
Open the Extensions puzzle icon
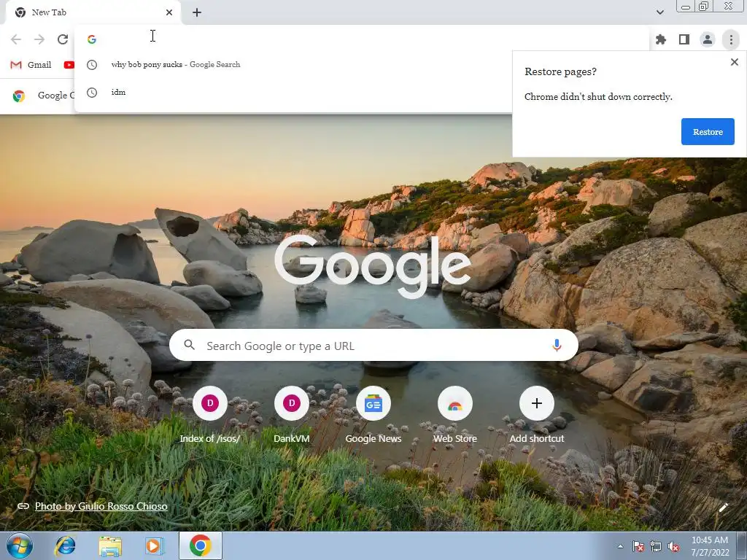pos(661,39)
